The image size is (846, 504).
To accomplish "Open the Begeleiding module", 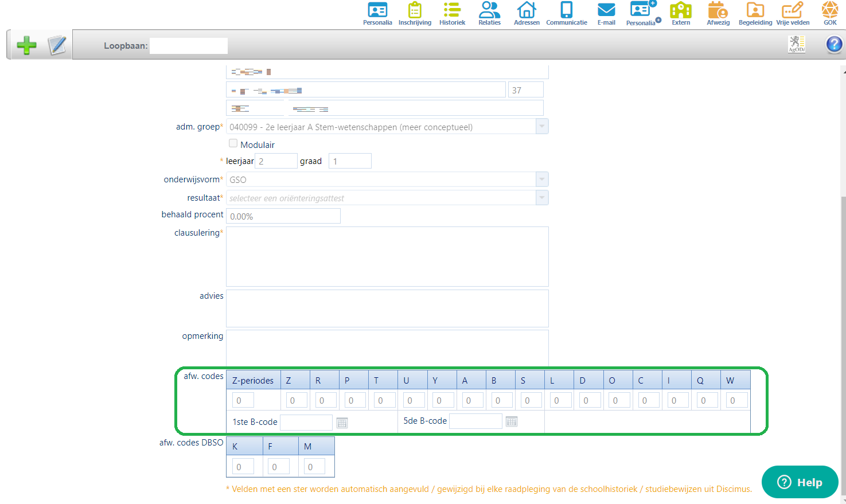I will tap(755, 10).
